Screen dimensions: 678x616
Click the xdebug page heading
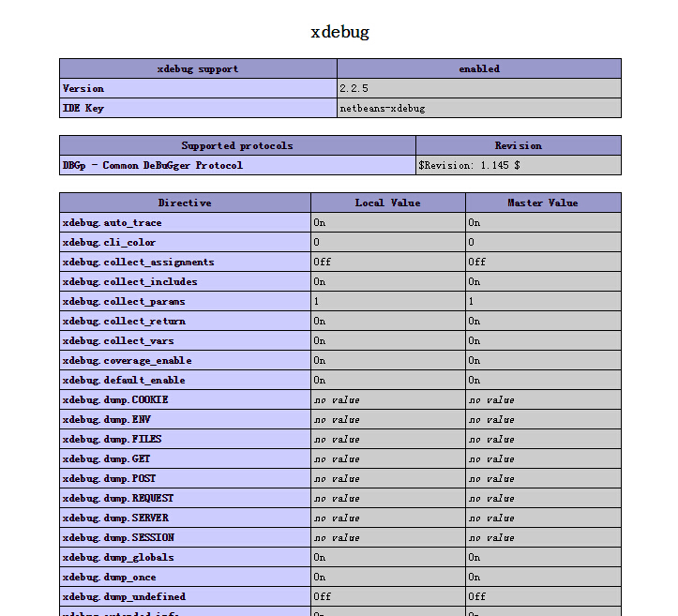pos(339,32)
